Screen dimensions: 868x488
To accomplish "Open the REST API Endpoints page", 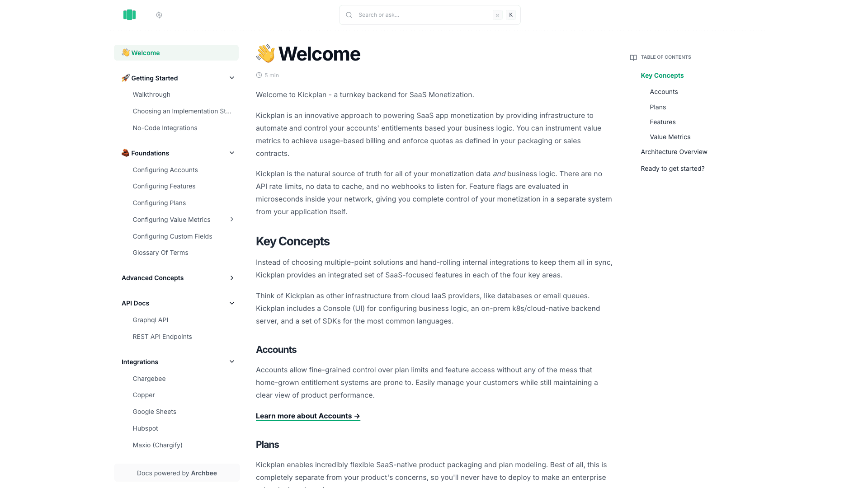I will tap(162, 337).
